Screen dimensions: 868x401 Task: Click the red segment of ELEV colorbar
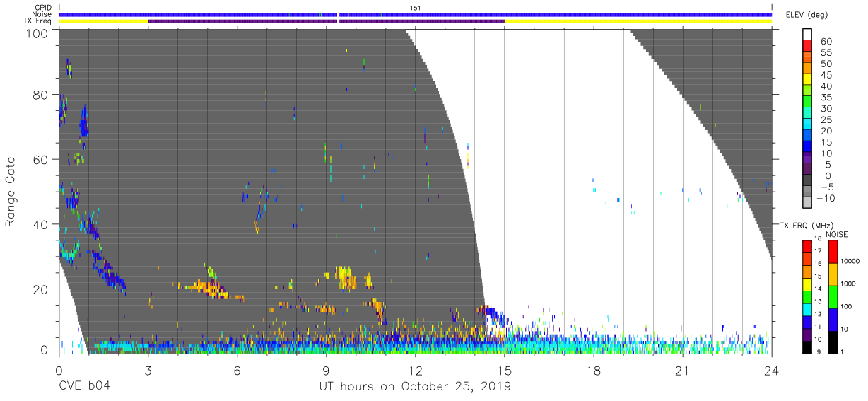tap(809, 47)
